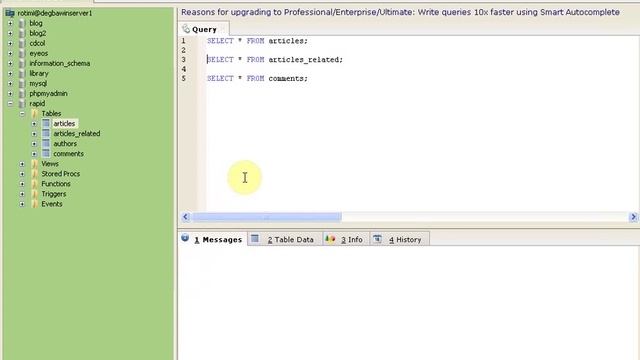Expand the blog database node
Screen dimensions: 640x360
pos(10,23)
